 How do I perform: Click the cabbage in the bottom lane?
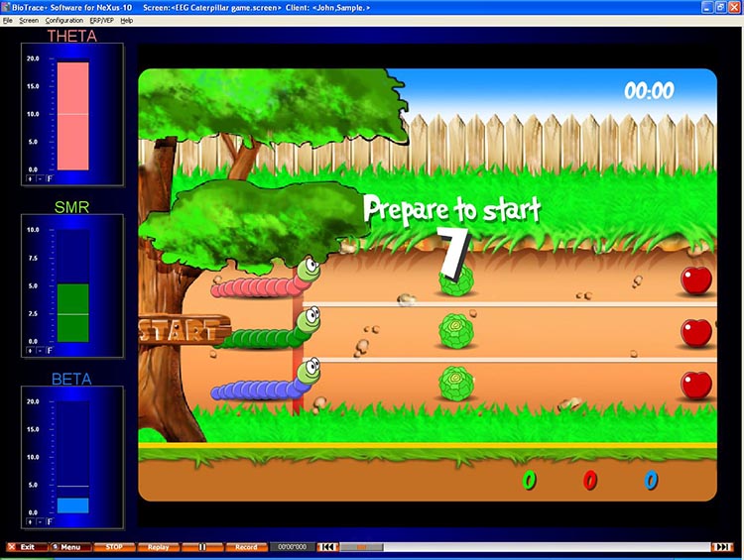[456, 384]
